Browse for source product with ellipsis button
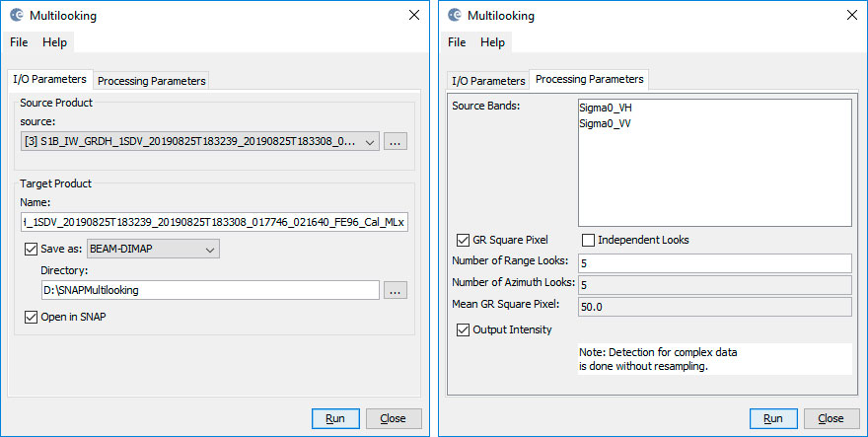The width and height of the screenshot is (868, 437). click(x=396, y=141)
